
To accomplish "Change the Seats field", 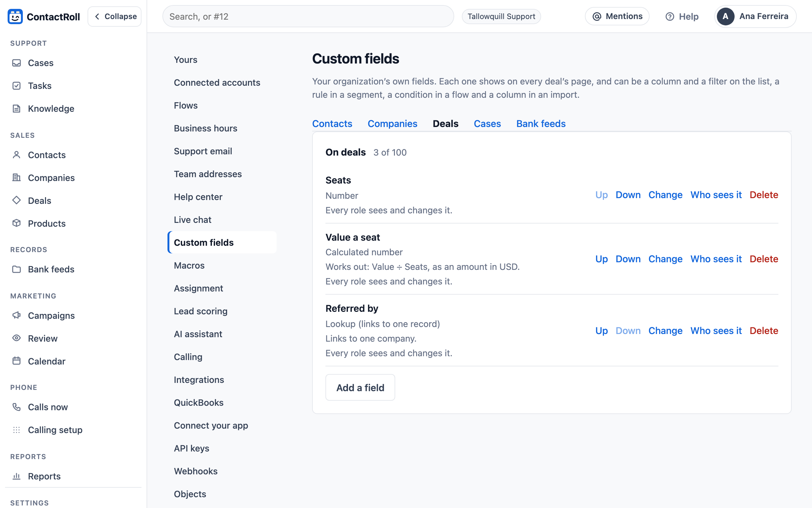I will coord(665,195).
